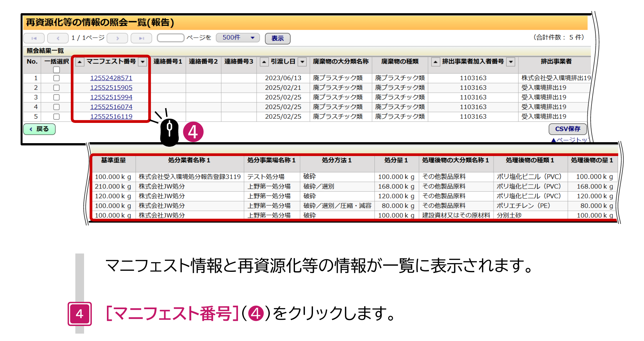Open manifest number 12552515994
644x341 pixels.
(111, 97)
